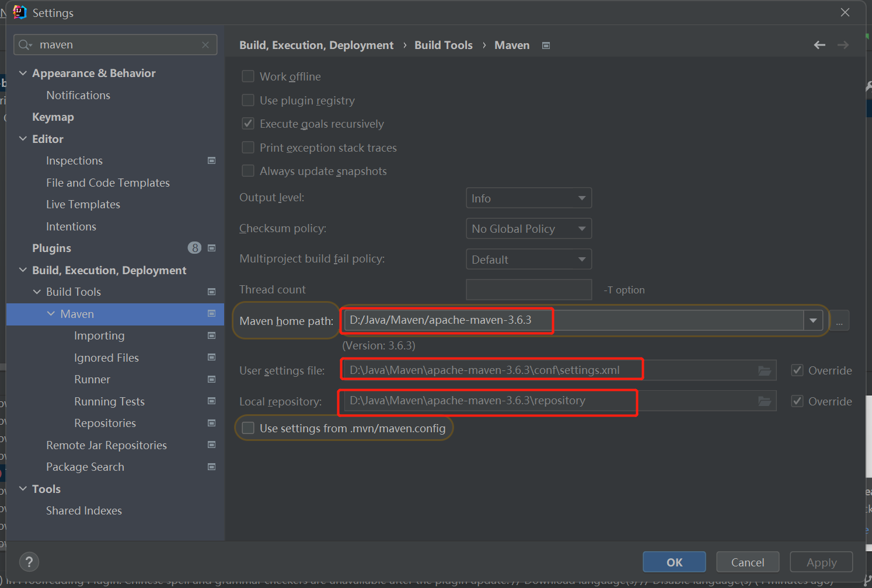Screen dimensions: 872x588
Task: Open help with question mark button
Action: coord(29,562)
